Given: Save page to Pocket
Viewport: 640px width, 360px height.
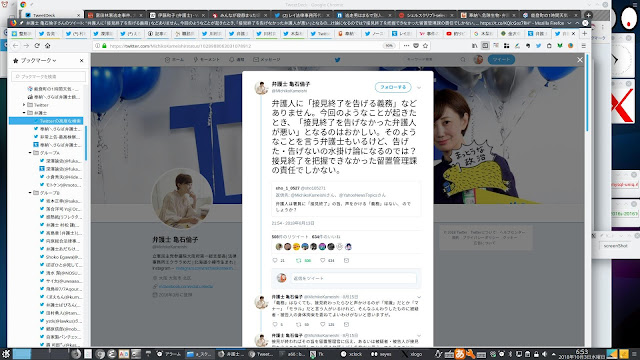Looking at the screenshot, I should pyautogui.click(x=416, y=46).
